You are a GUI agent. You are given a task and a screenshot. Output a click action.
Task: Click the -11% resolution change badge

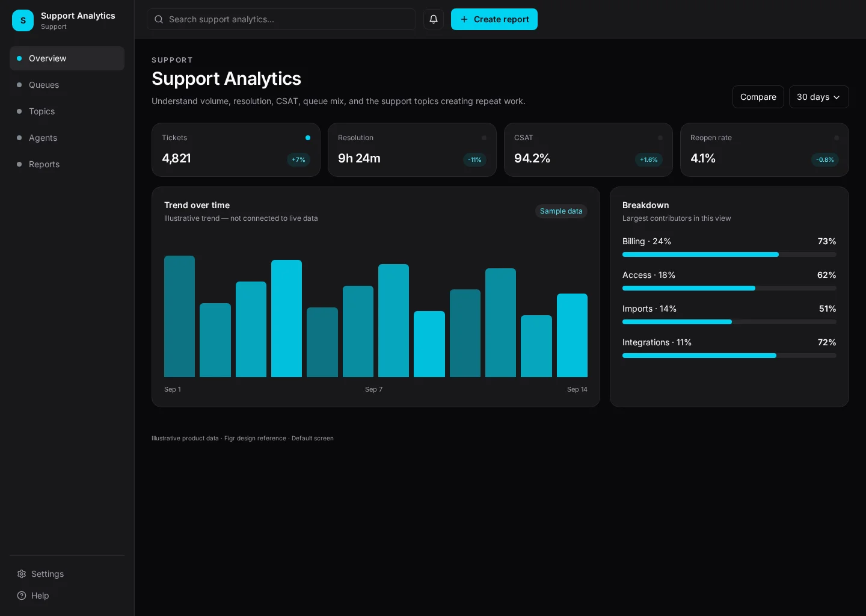click(x=475, y=159)
